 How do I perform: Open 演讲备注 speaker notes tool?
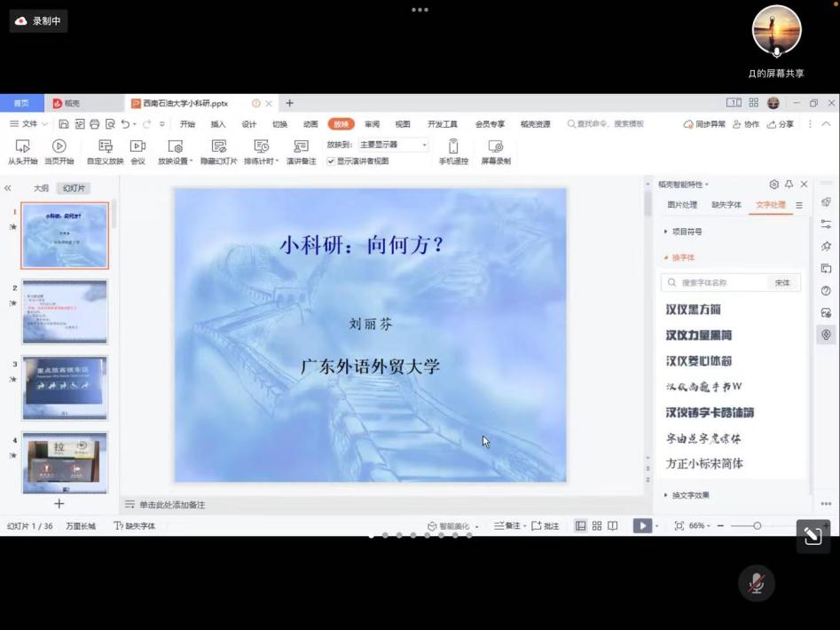click(x=301, y=146)
